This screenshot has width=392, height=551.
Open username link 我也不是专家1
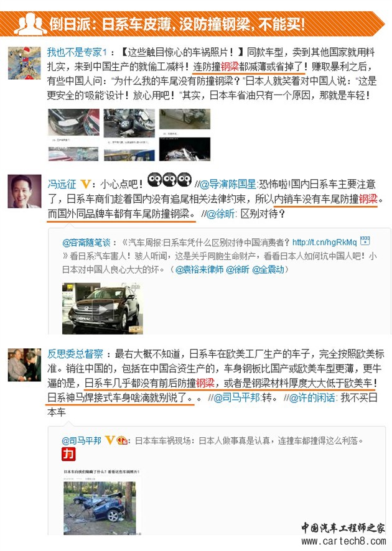pyautogui.click(x=77, y=53)
